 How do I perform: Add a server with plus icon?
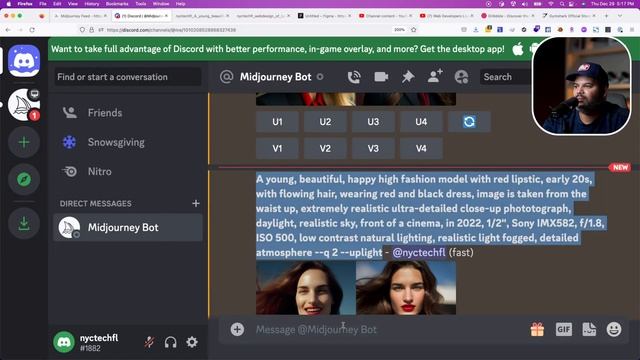tap(24, 142)
